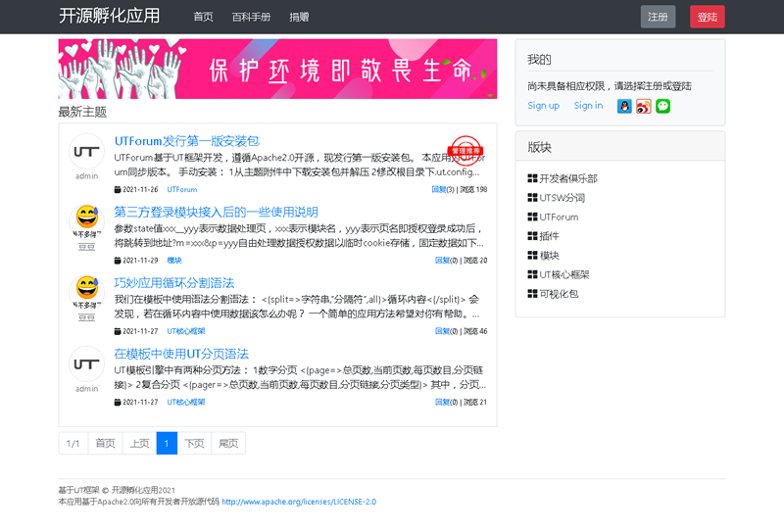
Task: Click emoji avatar of 巧妙应用循环分割语法 post
Action: tap(86, 294)
